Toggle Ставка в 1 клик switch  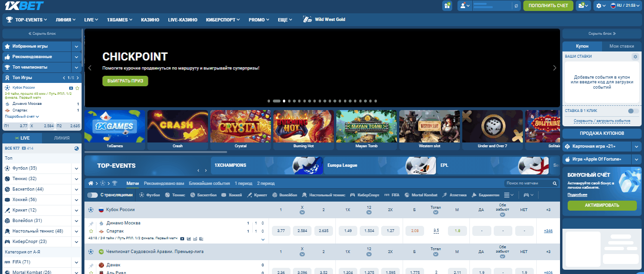[633, 111]
